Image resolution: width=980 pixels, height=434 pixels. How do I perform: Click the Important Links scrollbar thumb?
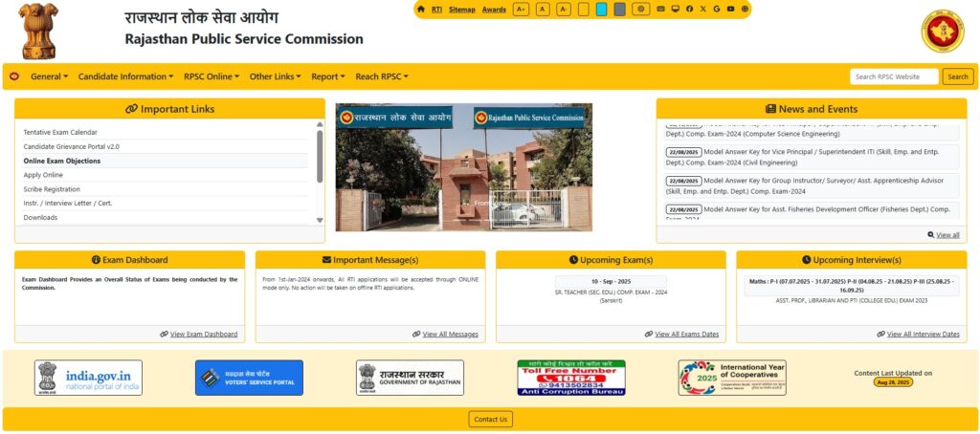point(320,156)
